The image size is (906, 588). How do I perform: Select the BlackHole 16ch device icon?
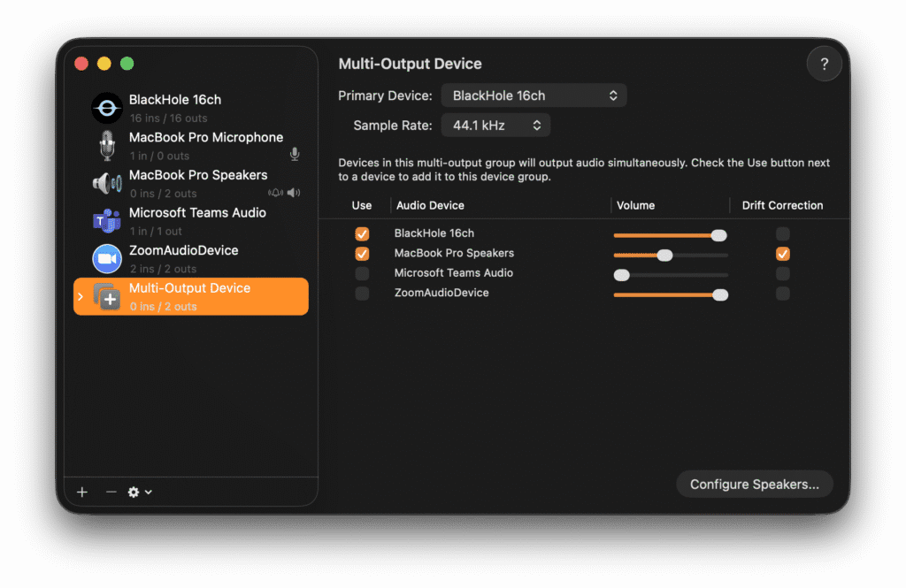tap(107, 108)
